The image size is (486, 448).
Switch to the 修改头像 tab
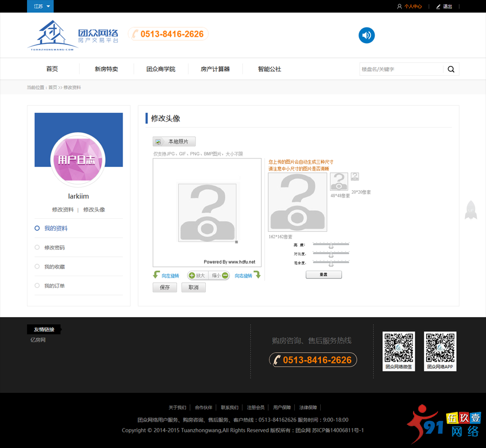(93, 209)
